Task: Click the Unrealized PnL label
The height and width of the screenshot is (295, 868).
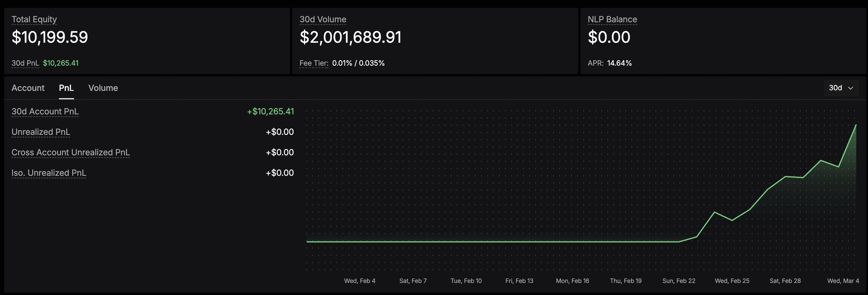Action: click(x=41, y=132)
